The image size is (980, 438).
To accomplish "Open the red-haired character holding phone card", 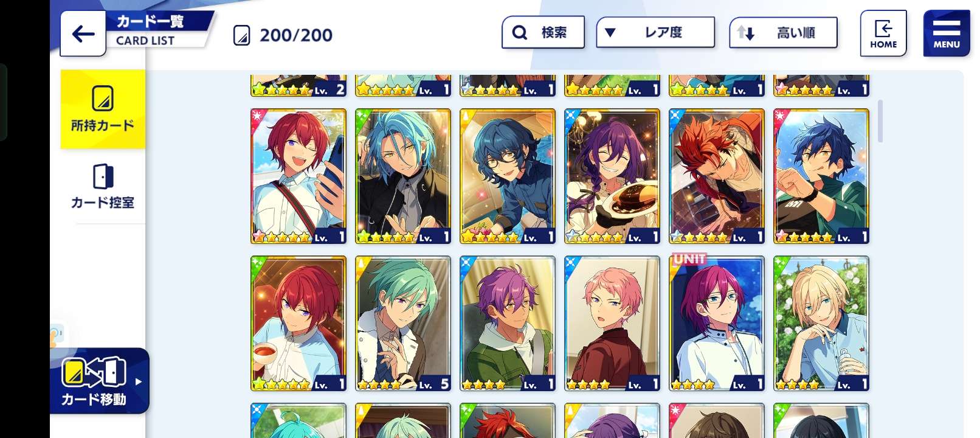I will [x=298, y=176].
